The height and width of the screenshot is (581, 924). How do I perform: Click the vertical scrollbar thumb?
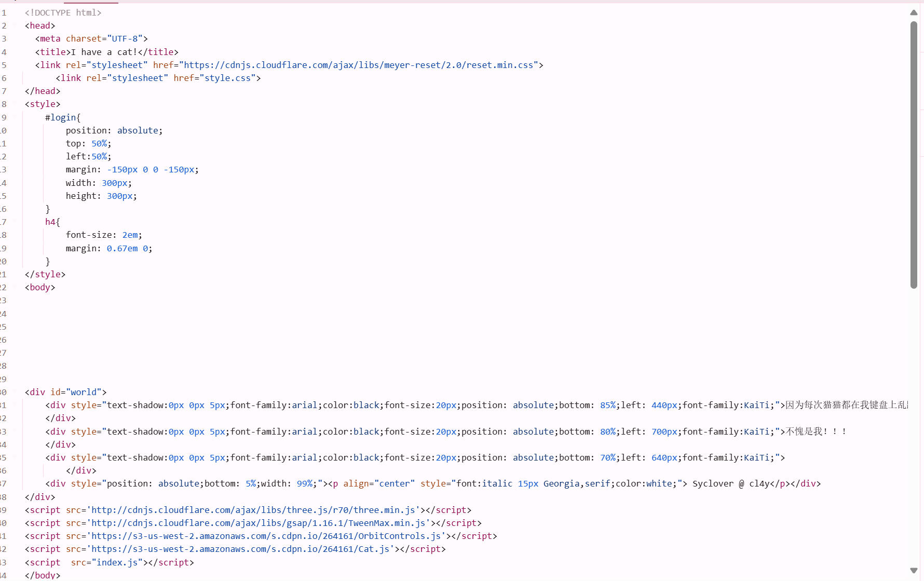click(914, 155)
